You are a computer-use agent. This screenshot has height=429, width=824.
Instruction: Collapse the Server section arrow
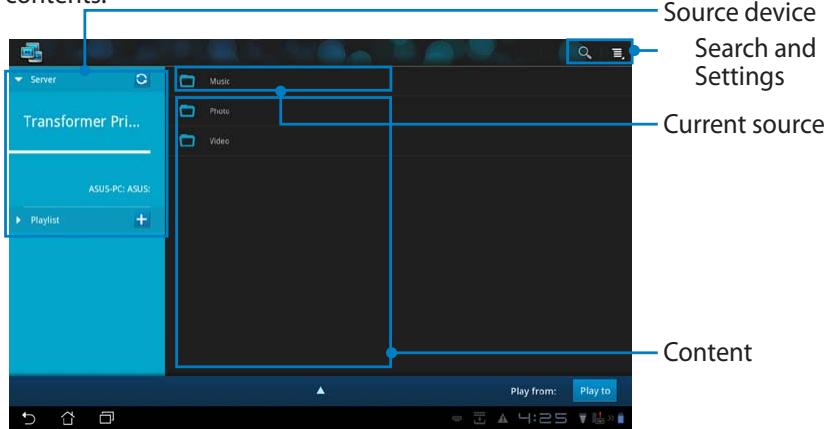pos(19,79)
